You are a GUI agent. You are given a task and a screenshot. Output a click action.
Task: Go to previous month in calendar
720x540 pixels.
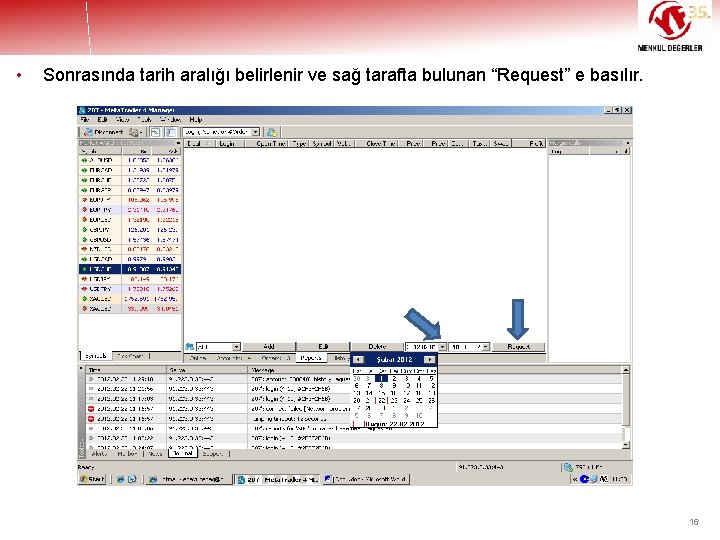point(359,360)
